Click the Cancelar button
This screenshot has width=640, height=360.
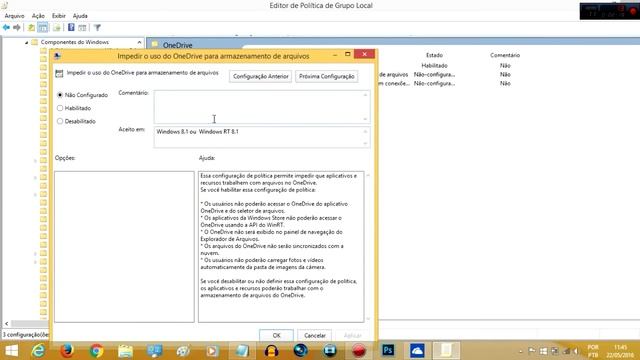click(x=315, y=335)
